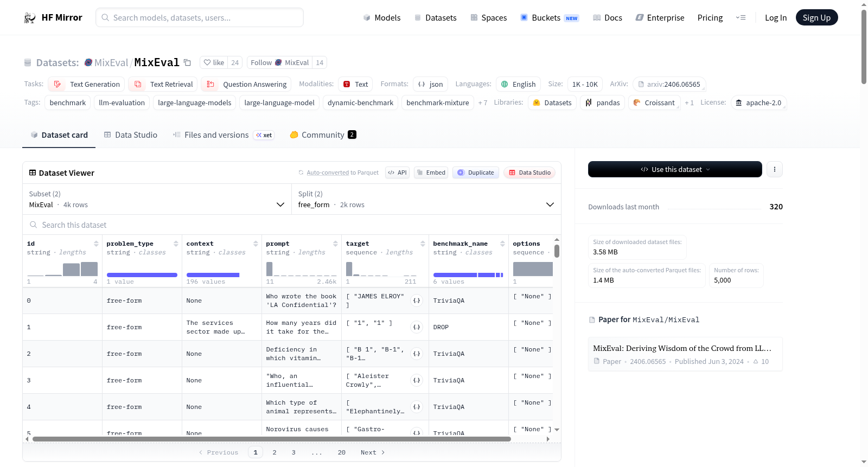Expand the braces icon in Aleister Crowly row
Viewport: 868px width, 467px height.
click(x=417, y=380)
